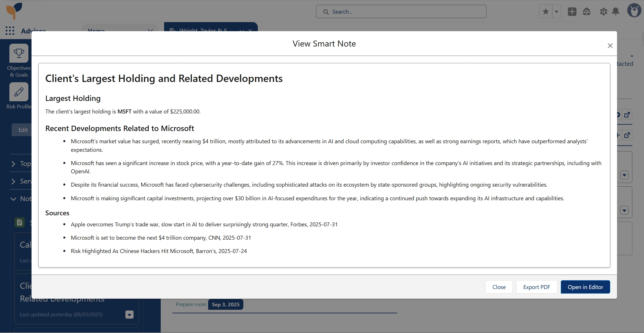
Task: Open the lower dropdown arrow on the right-side card
Action: point(624,210)
